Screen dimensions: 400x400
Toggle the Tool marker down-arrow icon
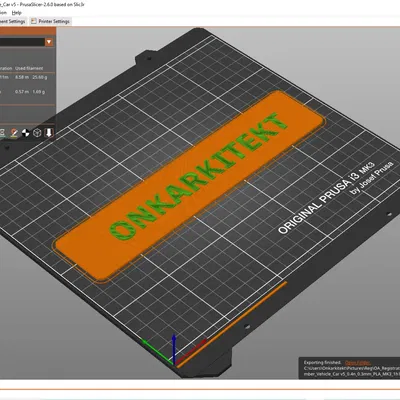pos(49,133)
